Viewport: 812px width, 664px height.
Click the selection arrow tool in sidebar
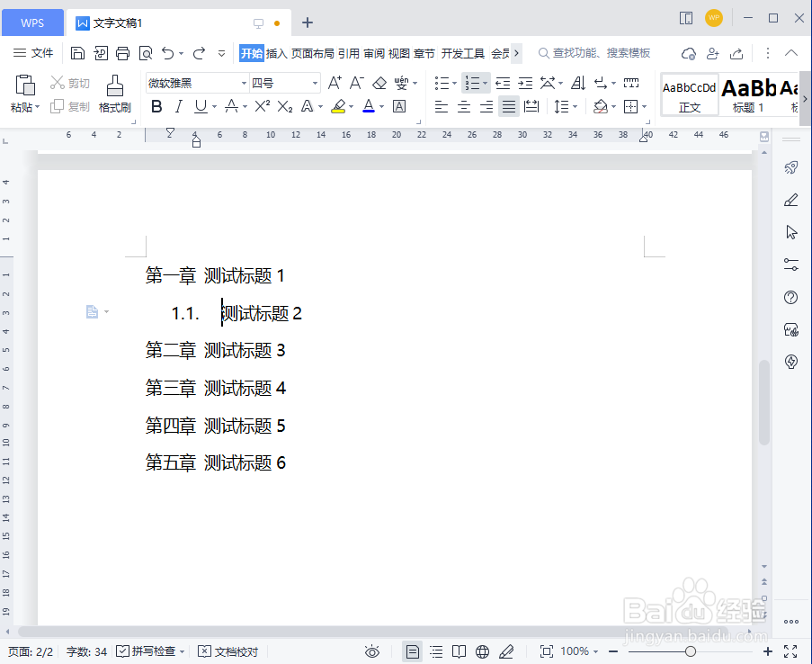pyautogui.click(x=791, y=232)
